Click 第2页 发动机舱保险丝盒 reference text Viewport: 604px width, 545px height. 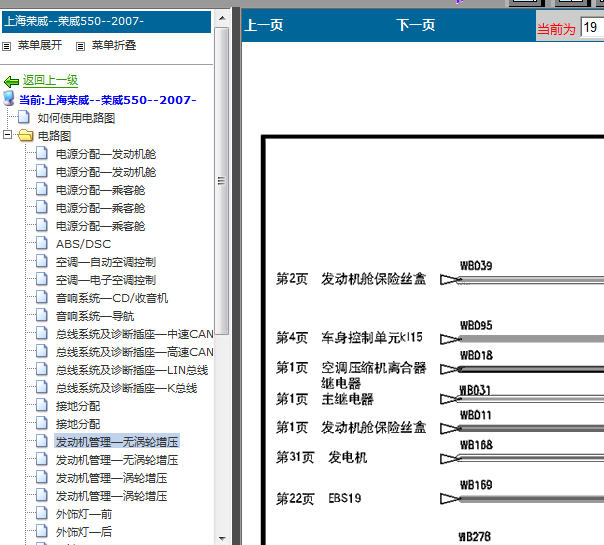pyautogui.click(x=351, y=279)
